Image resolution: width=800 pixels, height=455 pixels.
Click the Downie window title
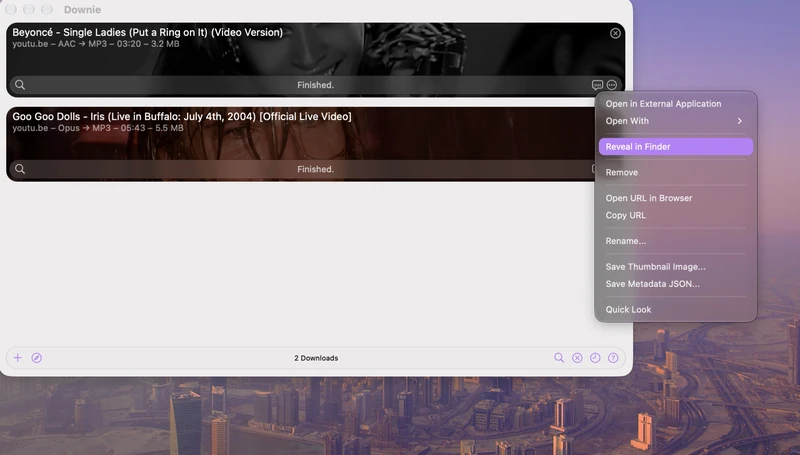[x=82, y=10]
